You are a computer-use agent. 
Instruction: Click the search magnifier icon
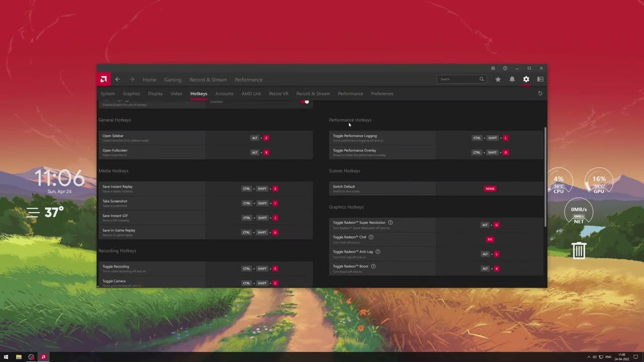click(x=481, y=79)
